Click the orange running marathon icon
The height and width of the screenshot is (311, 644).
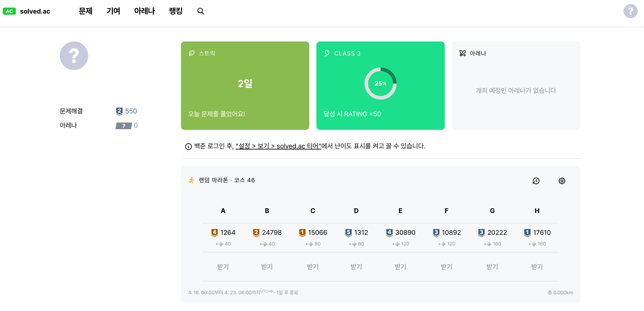[x=191, y=180]
